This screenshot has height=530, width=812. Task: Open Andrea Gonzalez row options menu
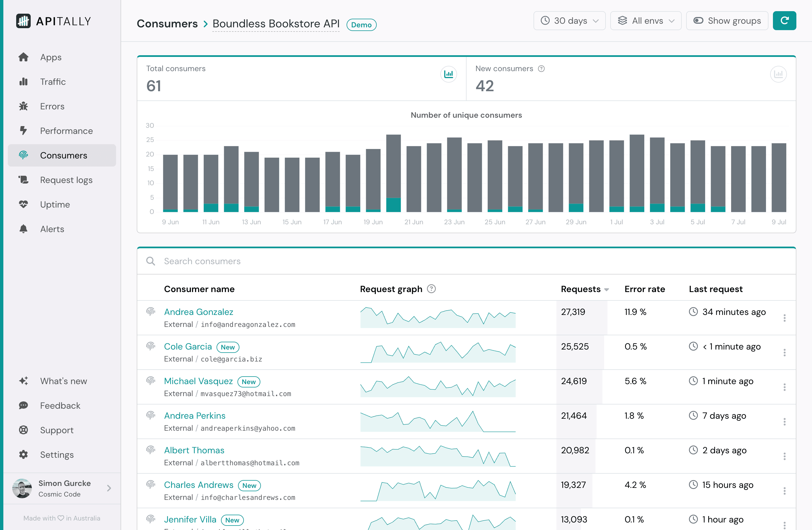coord(784,318)
